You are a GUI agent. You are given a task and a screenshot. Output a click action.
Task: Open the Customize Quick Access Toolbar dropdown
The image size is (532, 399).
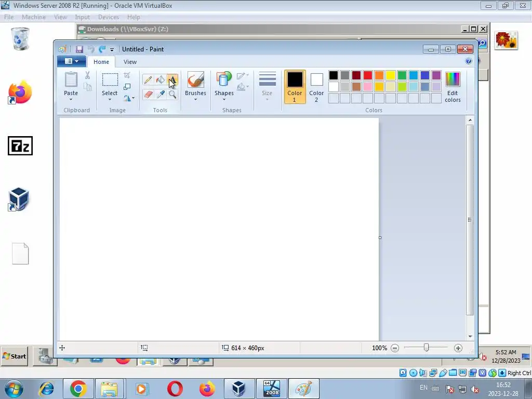112,49
